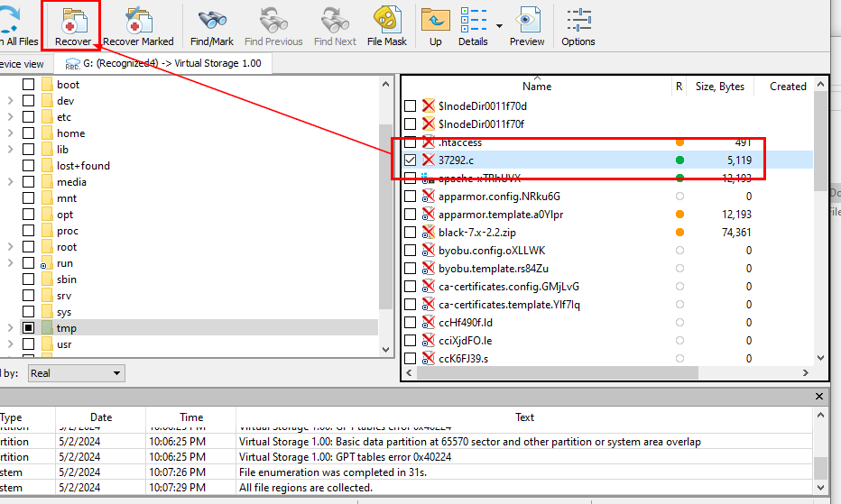Open the Real sort-by combo box
This screenshot has height=504, width=841.
pyautogui.click(x=76, y=373)
